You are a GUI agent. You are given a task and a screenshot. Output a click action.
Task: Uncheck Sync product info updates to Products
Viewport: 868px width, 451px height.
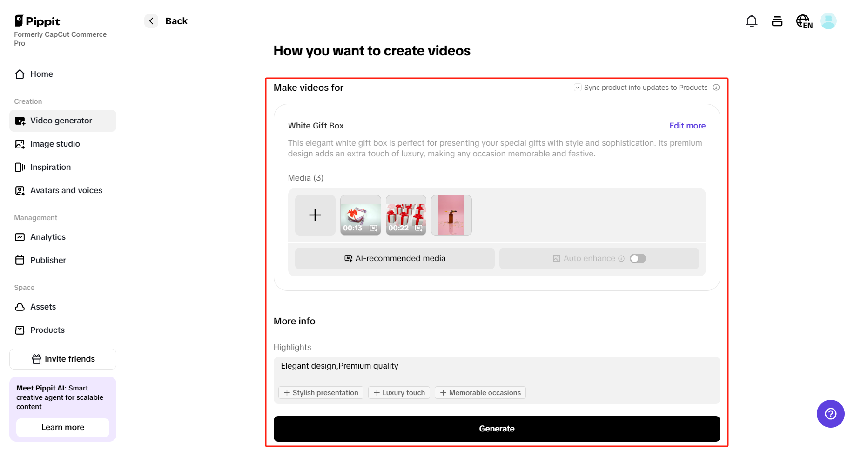tap(577, 87)
